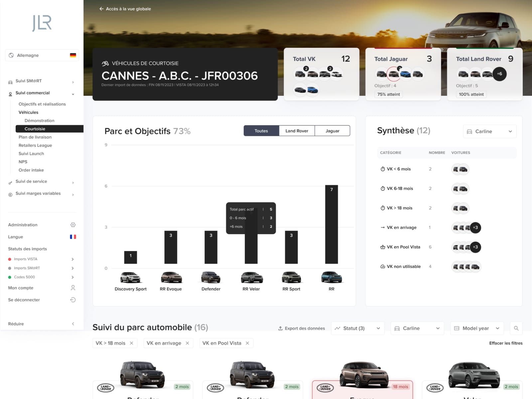Click the VK non utilisable category row
Viewport: 532px width, 399px height.
(x=447, y=266)
